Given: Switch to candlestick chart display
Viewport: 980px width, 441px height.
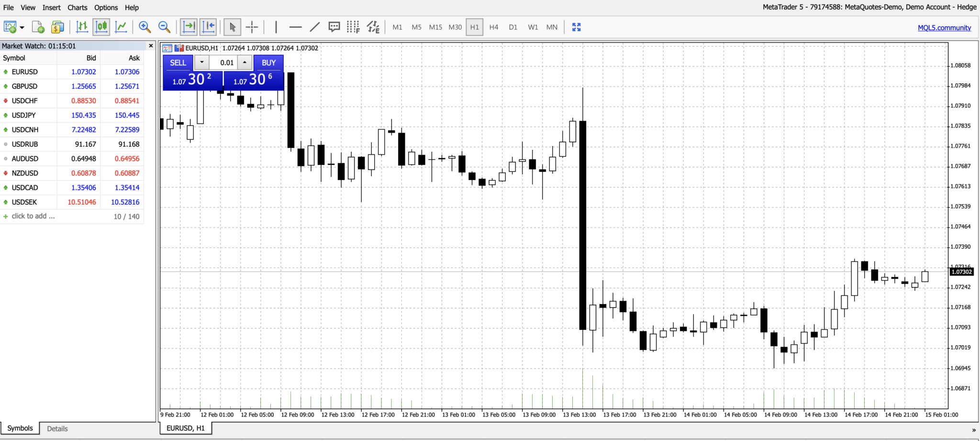Looking at the screenshot, I should 101,27.
